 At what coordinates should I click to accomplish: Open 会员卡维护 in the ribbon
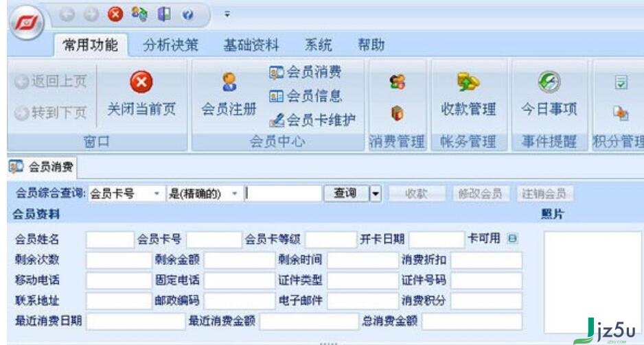pos(312,120)
